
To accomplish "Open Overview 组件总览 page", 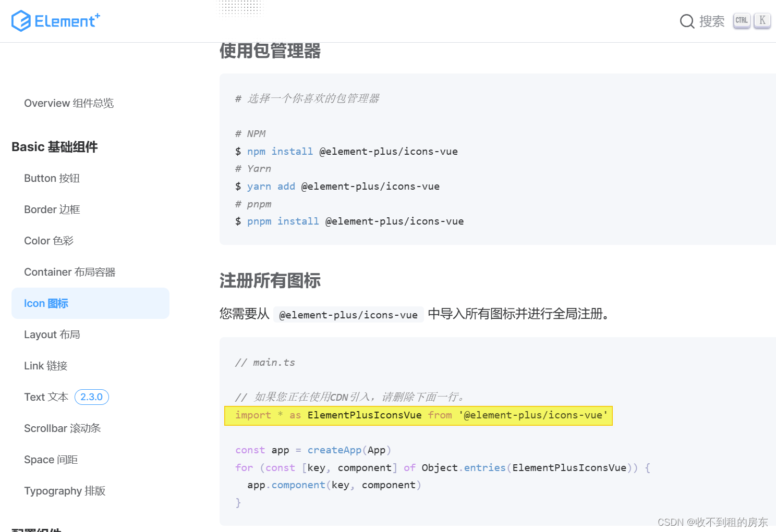I will tap(69, 103).
